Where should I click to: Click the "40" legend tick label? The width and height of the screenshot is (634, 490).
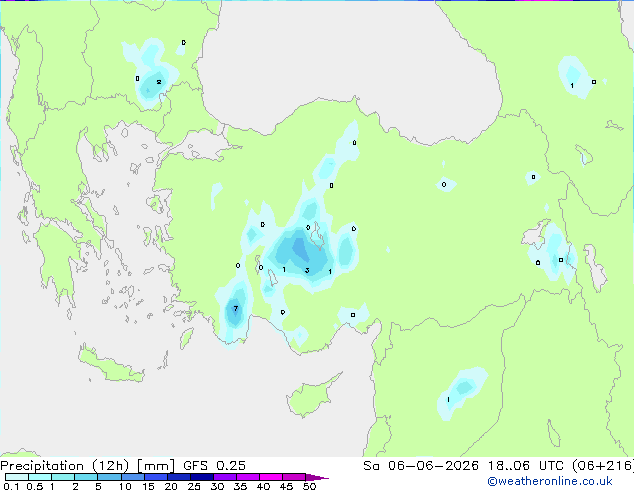[263, 486]
